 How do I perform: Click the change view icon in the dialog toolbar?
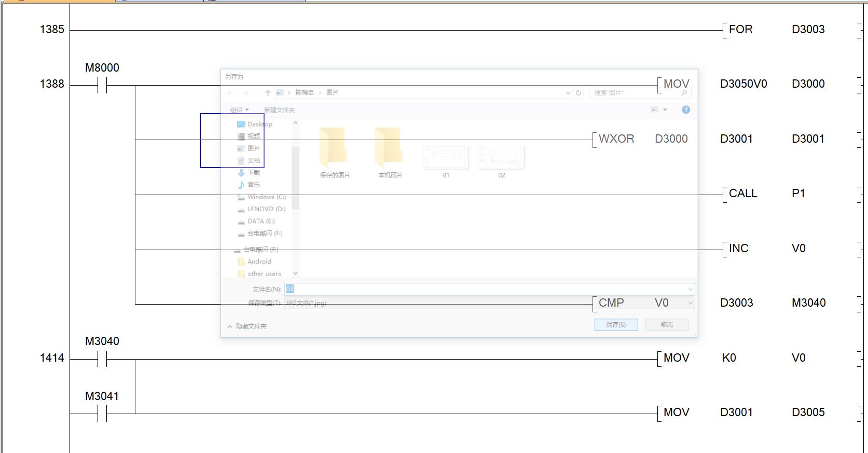(654, 110)
